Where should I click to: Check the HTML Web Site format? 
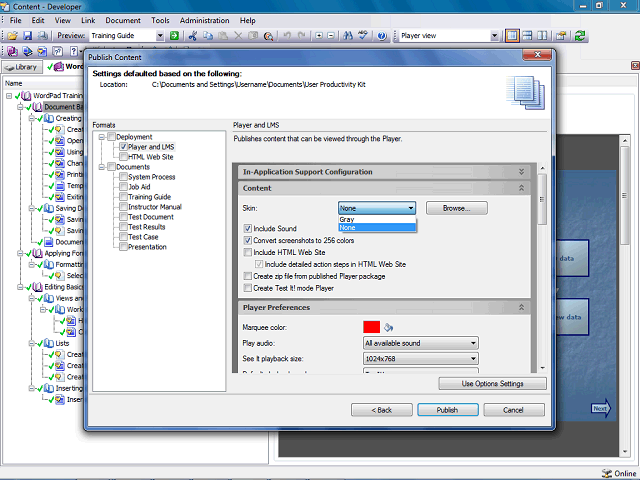point(124,157)
